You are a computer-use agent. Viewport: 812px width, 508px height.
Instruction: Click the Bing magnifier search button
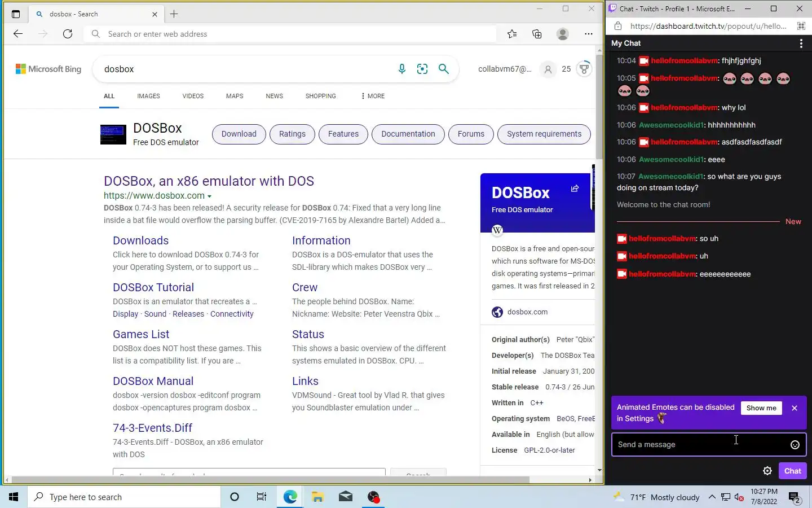point(444,69)
